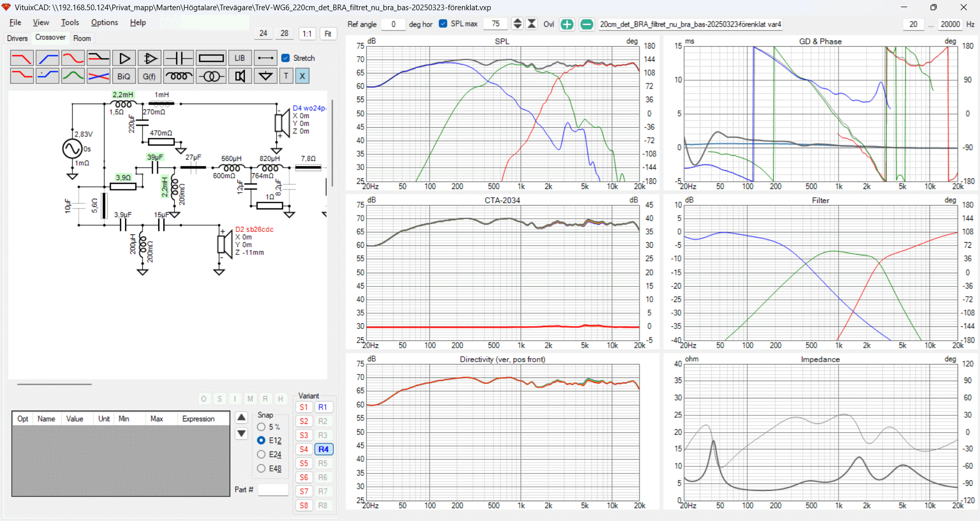Click the Expression column header
Screen dimensions: 980x521
tap(198, 419)
